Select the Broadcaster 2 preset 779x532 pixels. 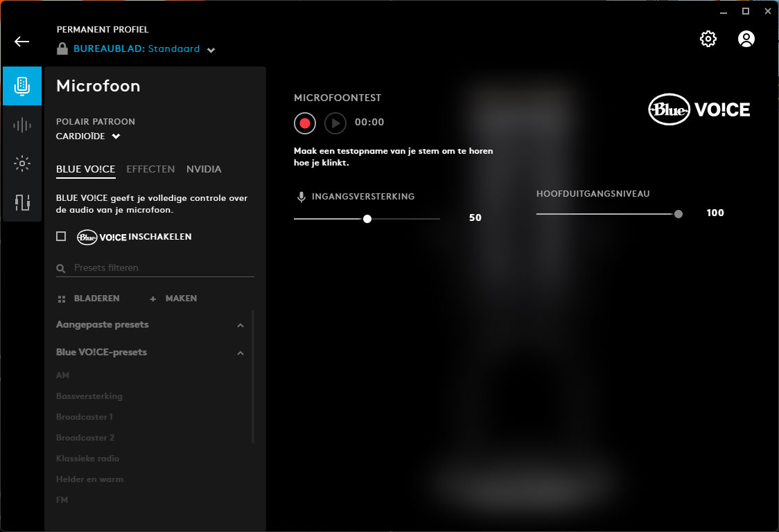[x=85, y=438]
